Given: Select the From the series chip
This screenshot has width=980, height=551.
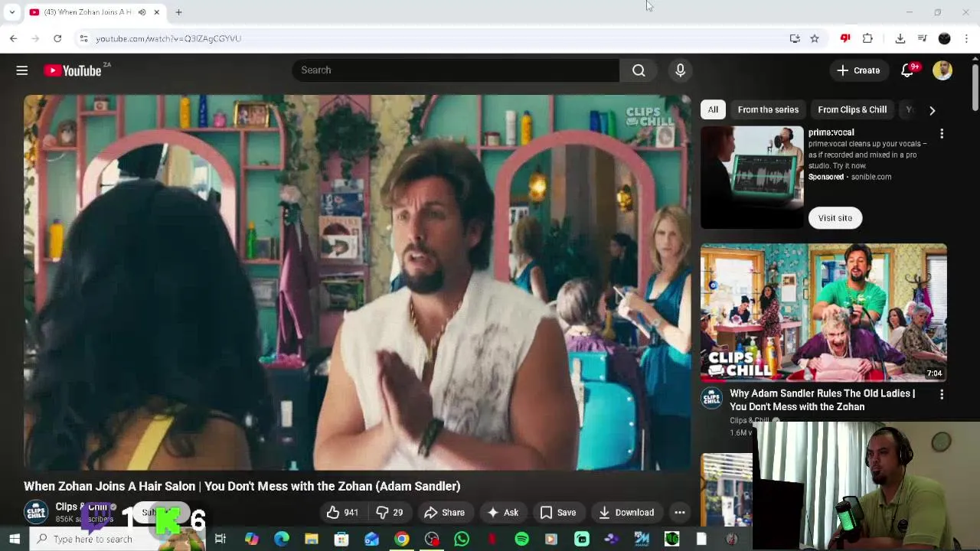Looking at the screenshot, I should (x=768, y=109).
